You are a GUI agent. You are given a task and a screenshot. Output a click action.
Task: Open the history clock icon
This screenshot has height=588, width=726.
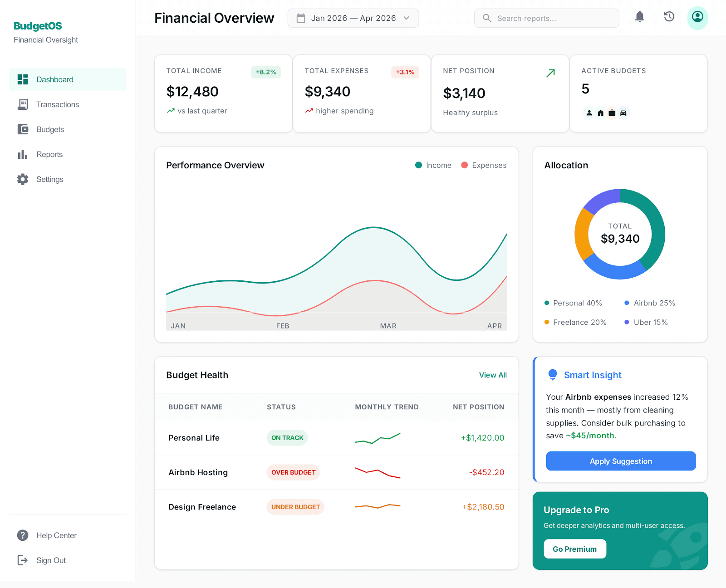[669, 17]
